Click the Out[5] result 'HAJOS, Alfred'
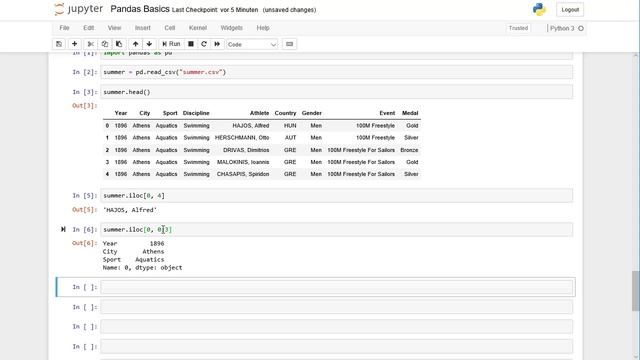640x360 pixels. [130, 210]
